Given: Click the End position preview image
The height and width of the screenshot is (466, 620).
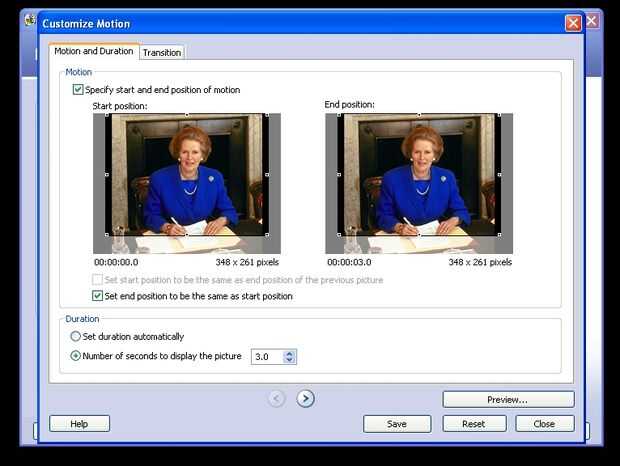Looking at the screenshot, I should pos(419,183).
